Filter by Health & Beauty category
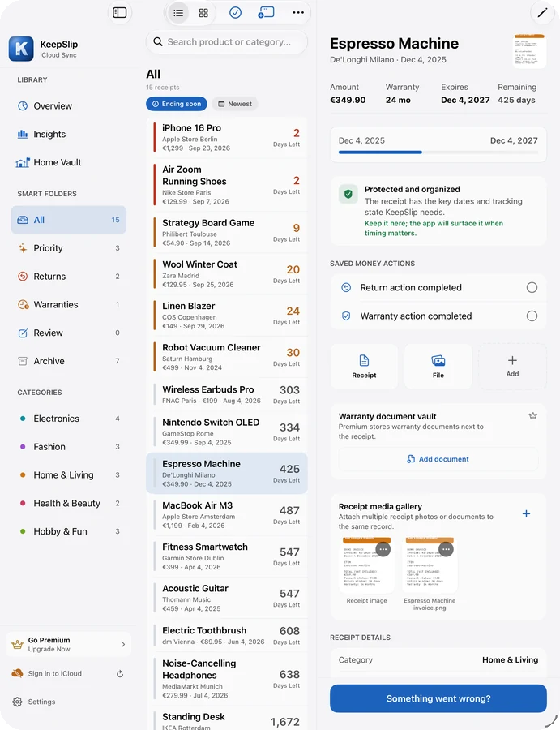 (68, 503)
